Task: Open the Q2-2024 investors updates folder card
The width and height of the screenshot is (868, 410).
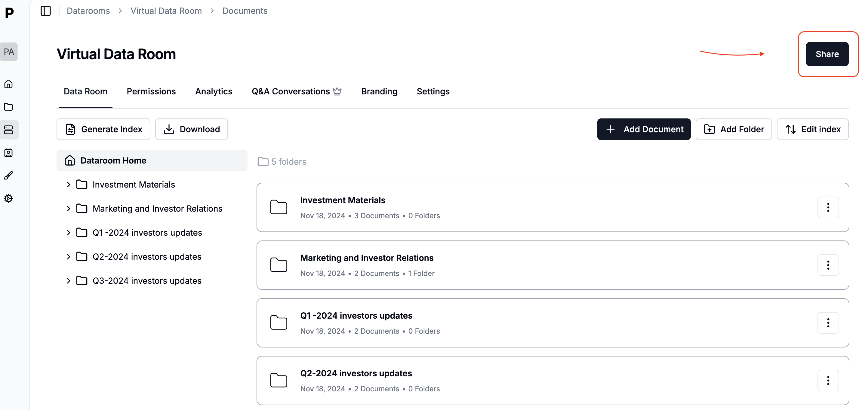Action: [x=356, y=373]
